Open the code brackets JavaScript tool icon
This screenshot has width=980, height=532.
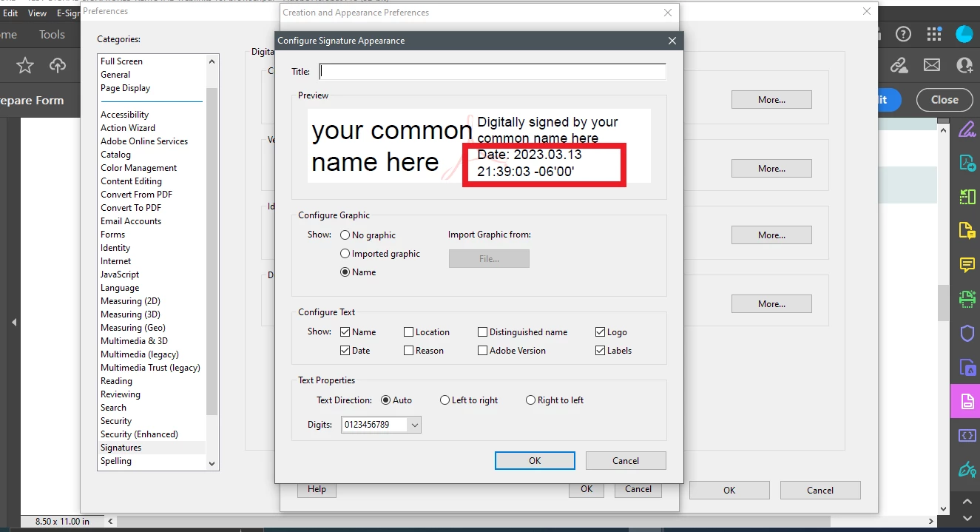tap(967, 435)
